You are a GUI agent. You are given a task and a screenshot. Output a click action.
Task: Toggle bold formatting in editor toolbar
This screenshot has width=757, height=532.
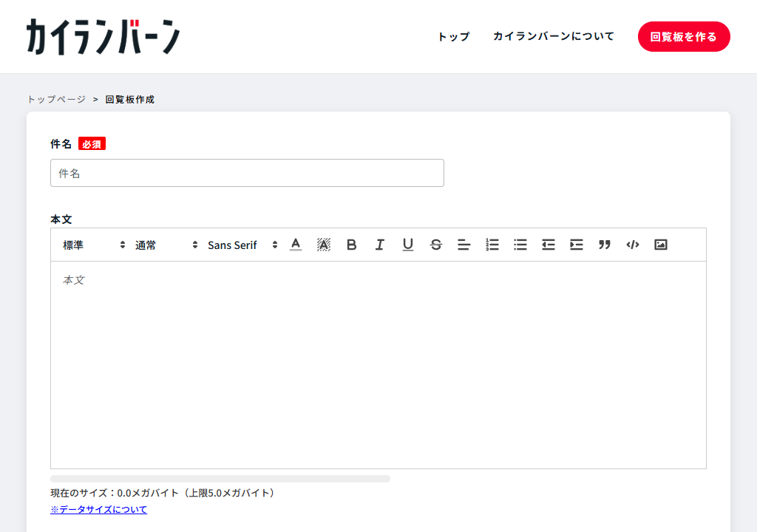pos(352,245)
